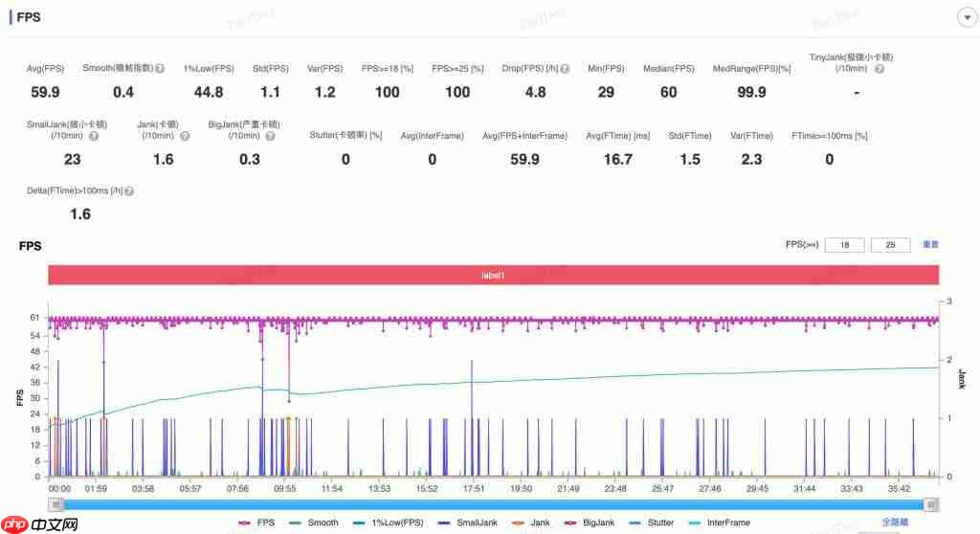Click help icon after Delta(FTime)>100ms
This screenshot has width=980, height=534.
coord(129,190)
